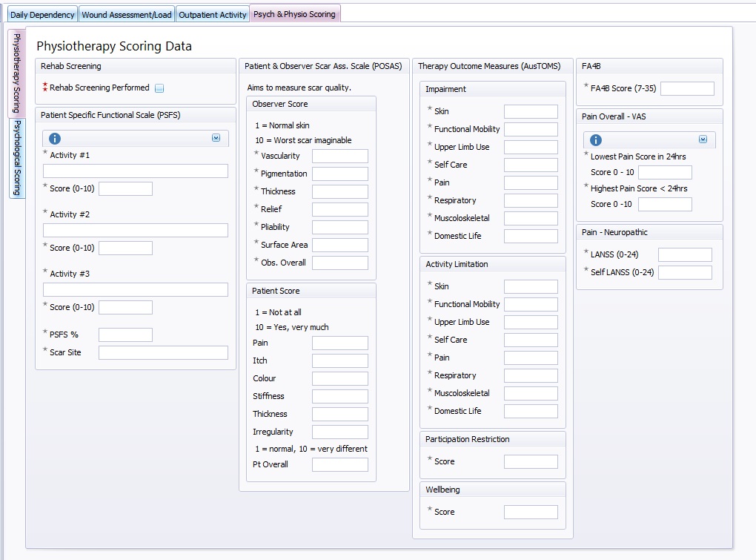756x560 pixels.
Task: Click the Lowest Pain Score field
Action: pos(665,173)
